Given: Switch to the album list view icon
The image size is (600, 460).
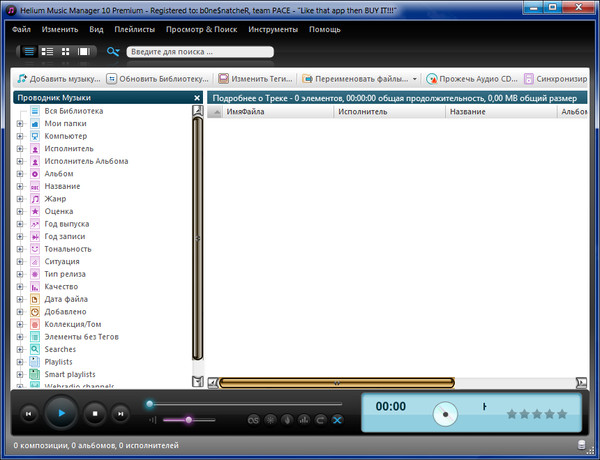Looking at the screenshot, I should (47, 51).
